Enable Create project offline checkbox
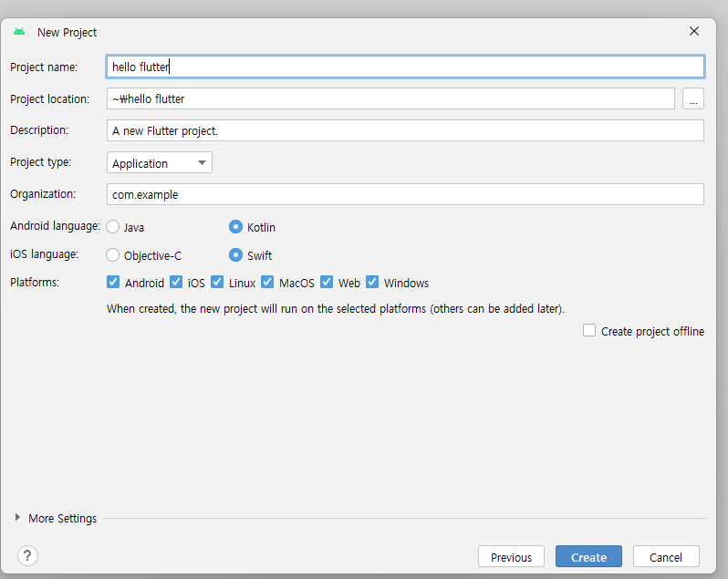 [x=589, y=330]
